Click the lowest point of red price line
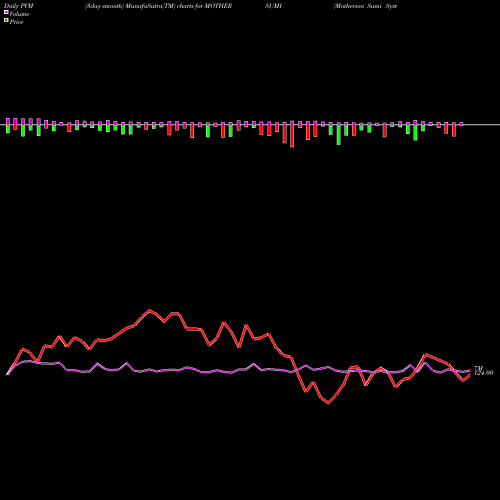The image size is (500, 500). tap(328, 403)
